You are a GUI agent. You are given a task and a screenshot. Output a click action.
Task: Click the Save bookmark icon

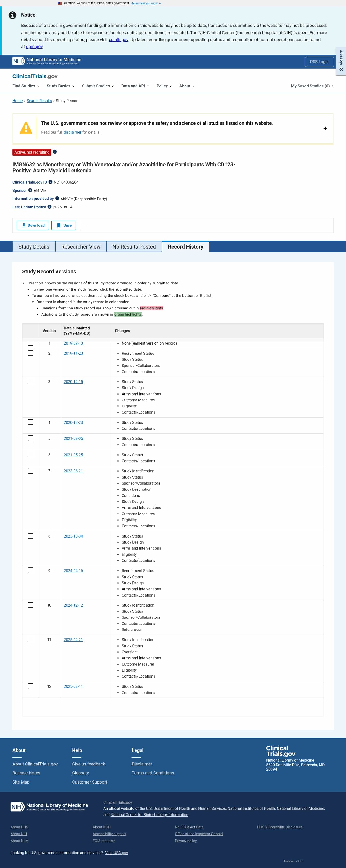coord(59,225)
